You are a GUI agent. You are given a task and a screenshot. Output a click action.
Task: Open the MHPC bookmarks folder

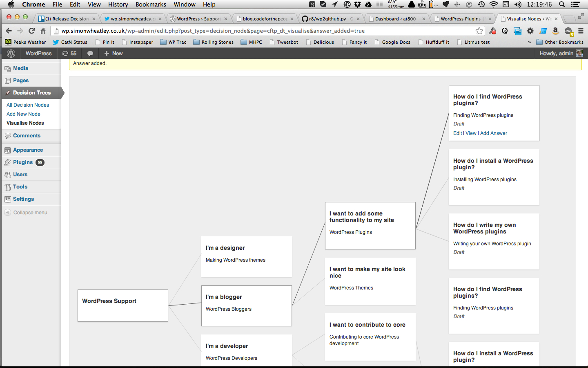click(251, 42)
